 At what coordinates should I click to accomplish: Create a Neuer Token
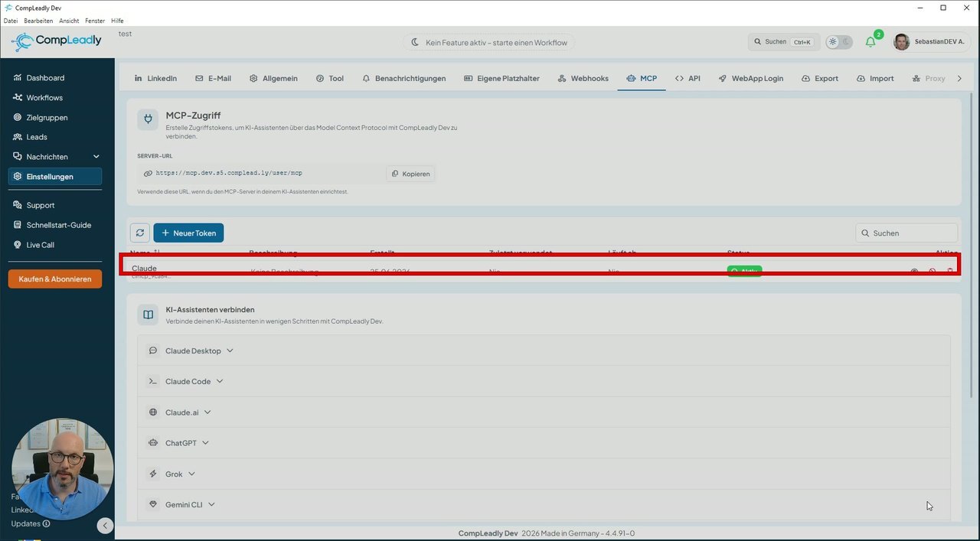(188, 233)
